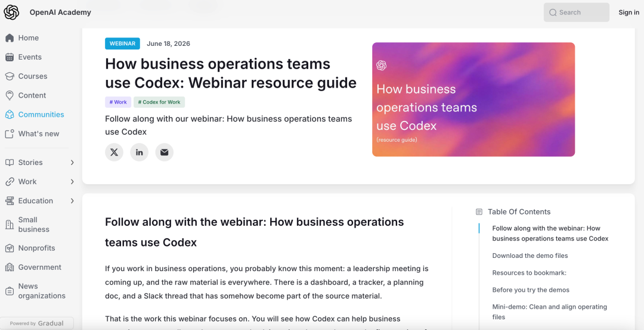This screenshot has width=644, height=330.
Task: Click the Education sidebar icon
Action: pyautogui.click(x=10, y=201)
